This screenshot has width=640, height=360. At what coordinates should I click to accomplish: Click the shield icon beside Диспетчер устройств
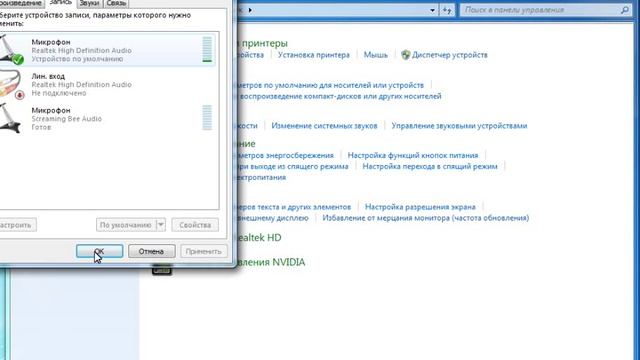click(405, 55)
